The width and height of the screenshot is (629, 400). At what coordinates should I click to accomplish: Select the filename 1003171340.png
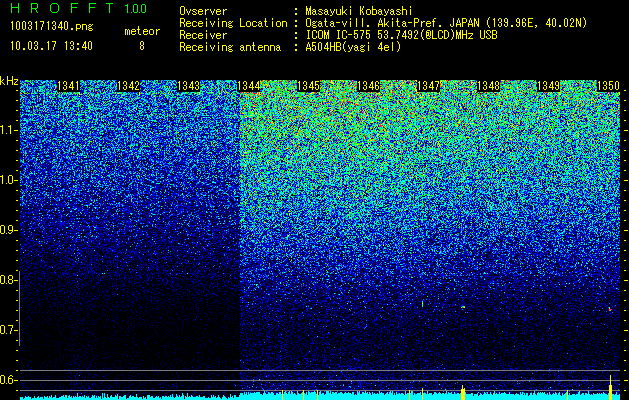coord(52,26)
